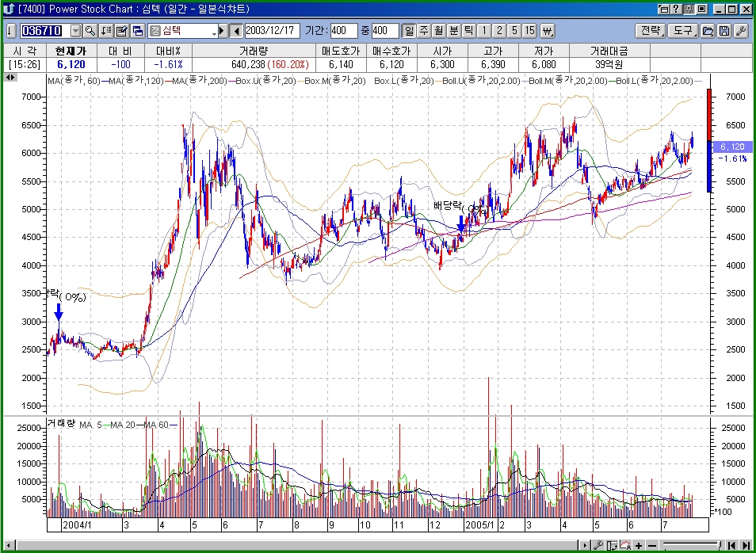Click the 틱 tick chart button
Image resolution: width=756 pixels, height=553 pixels.
(x=469, y=31)
